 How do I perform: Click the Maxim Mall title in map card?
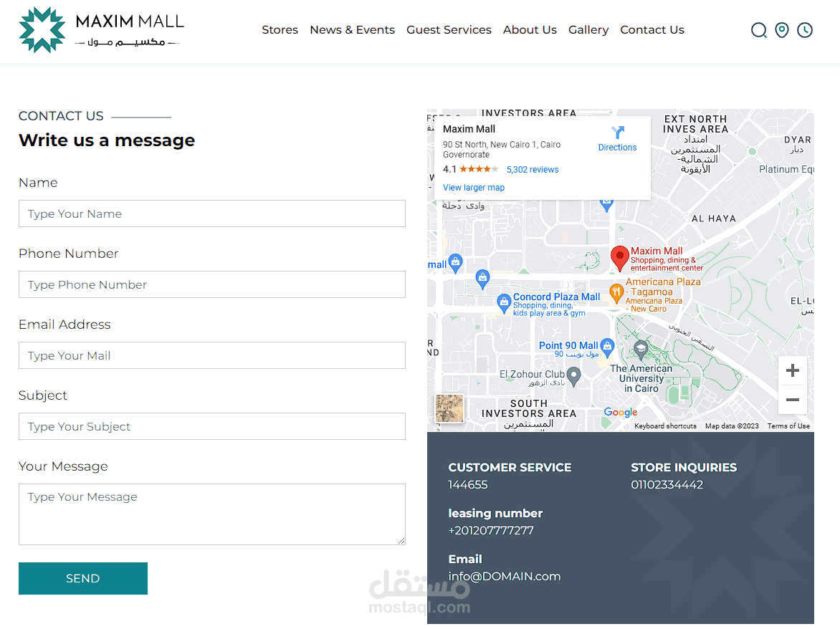469,129
